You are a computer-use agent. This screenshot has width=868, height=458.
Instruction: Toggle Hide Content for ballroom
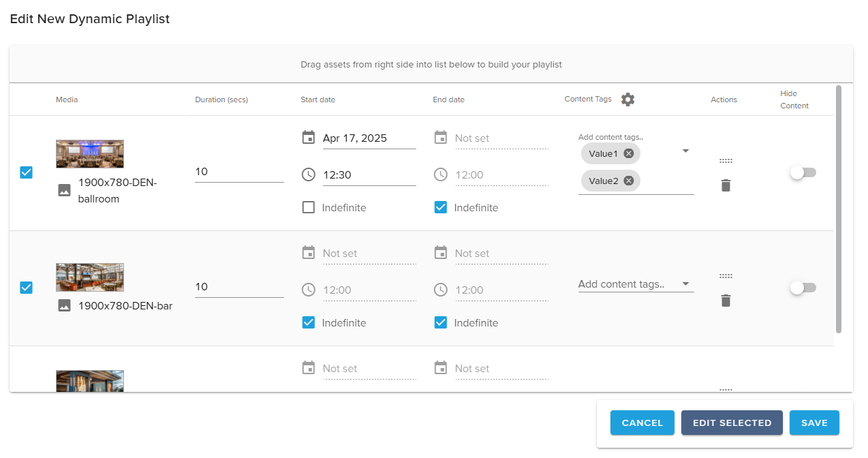(803, 172)
